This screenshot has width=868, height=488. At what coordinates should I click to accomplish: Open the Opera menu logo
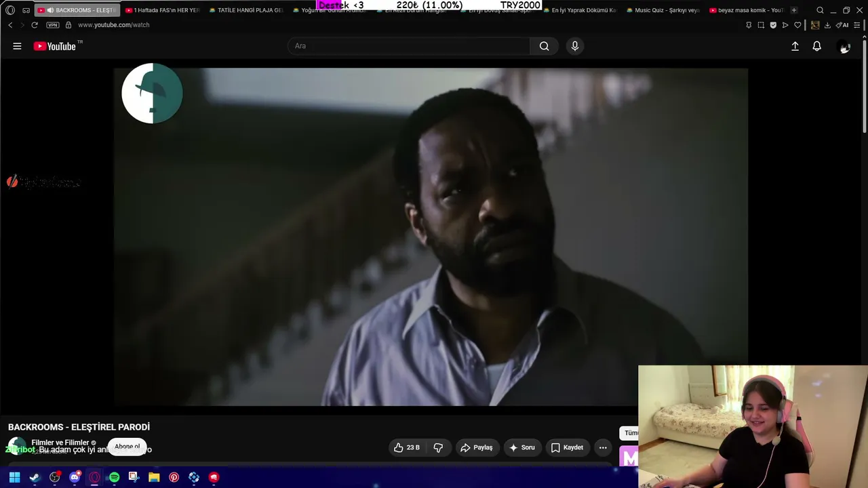(x=10, y=10)
